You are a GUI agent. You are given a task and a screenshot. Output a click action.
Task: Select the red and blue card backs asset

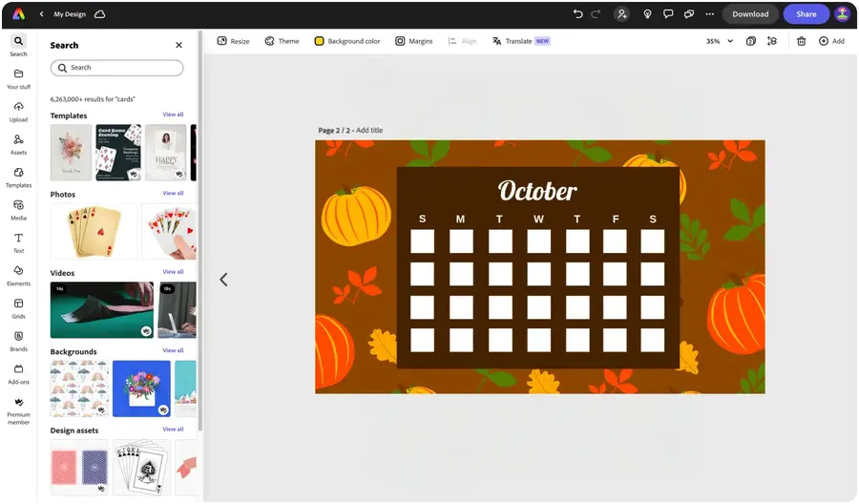(x=79, y=468)
